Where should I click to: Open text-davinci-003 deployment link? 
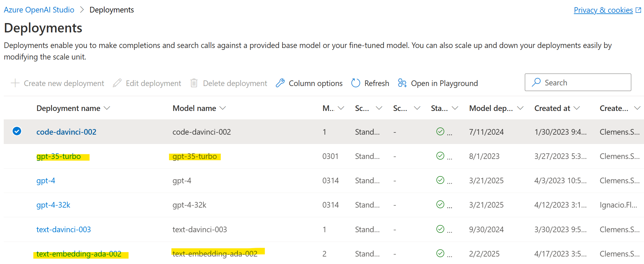click(x=63, y=229)
